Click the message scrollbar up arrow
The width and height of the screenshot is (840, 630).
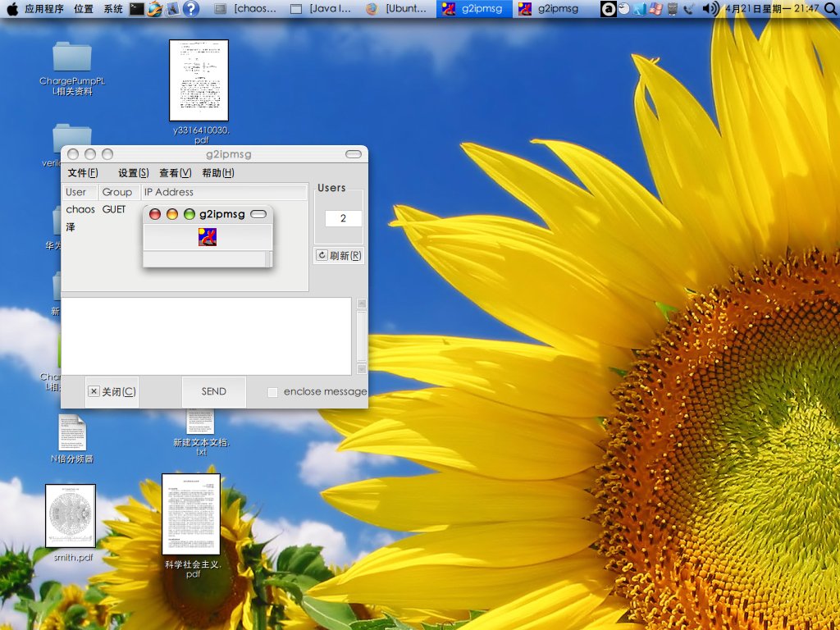pyautogui.click(x=362, y=304)
